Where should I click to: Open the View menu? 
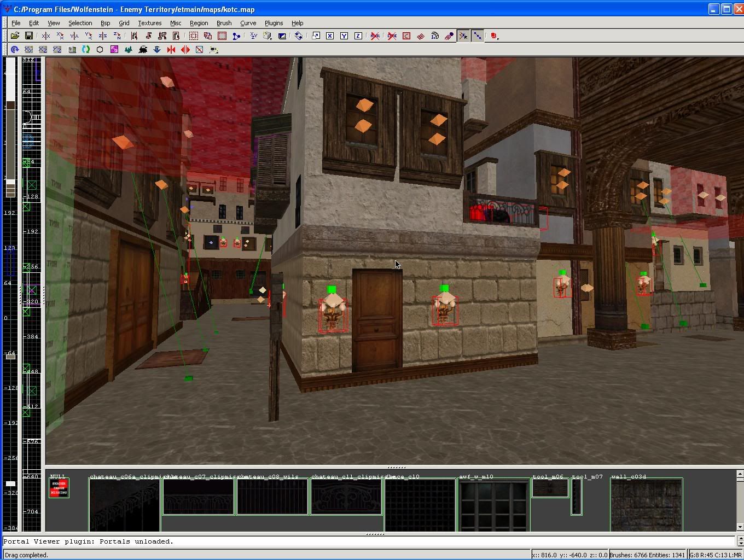[54, 23]
